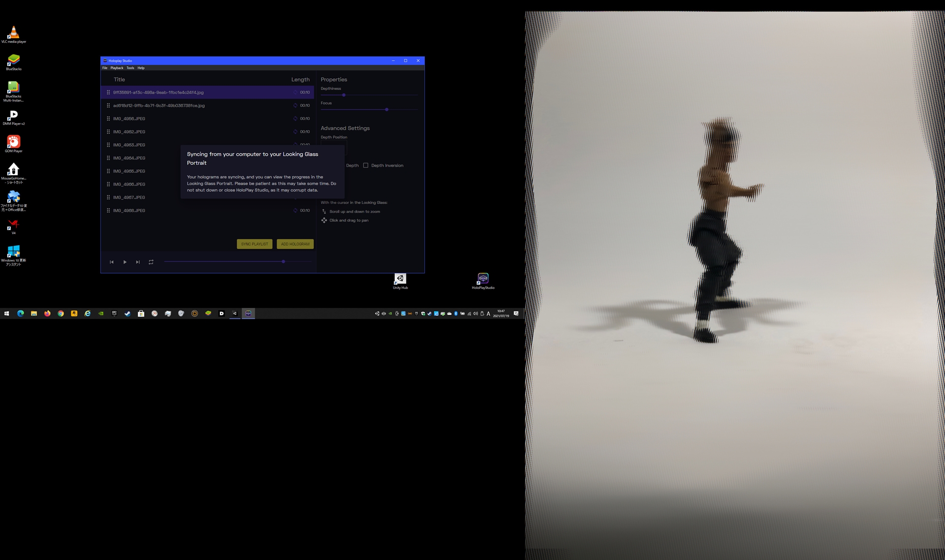Click the sync icon beside IMG_4968.JPEG
This screenshot has width=945, height=560.
point(295,211)
